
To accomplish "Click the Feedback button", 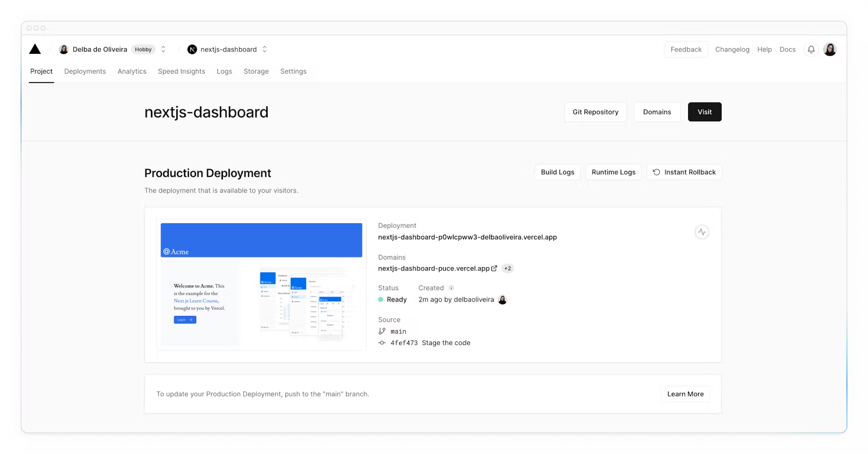I will (686, 49).
